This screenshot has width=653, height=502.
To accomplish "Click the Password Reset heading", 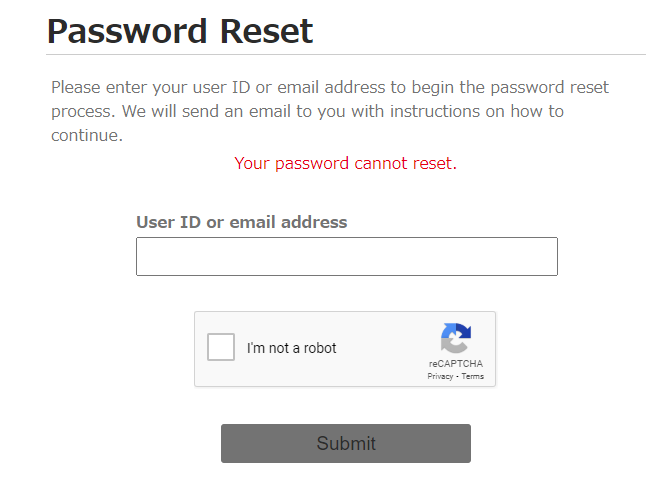I will 180,31.
